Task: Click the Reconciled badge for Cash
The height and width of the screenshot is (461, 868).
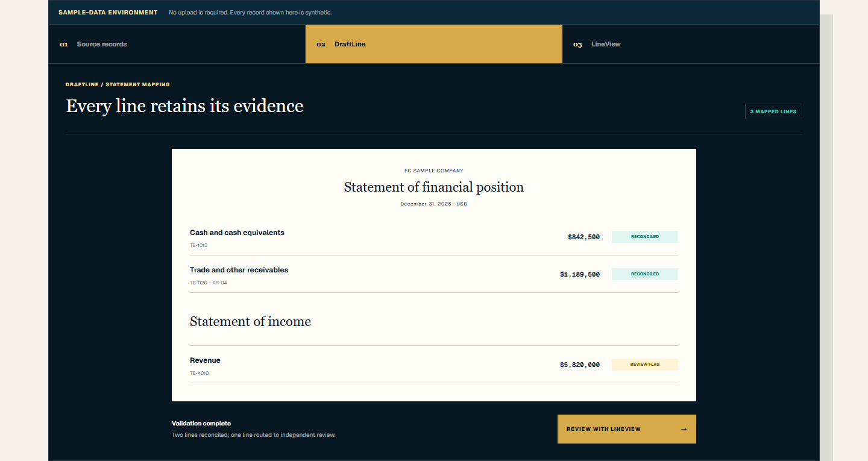Action: tap(645, 237)
